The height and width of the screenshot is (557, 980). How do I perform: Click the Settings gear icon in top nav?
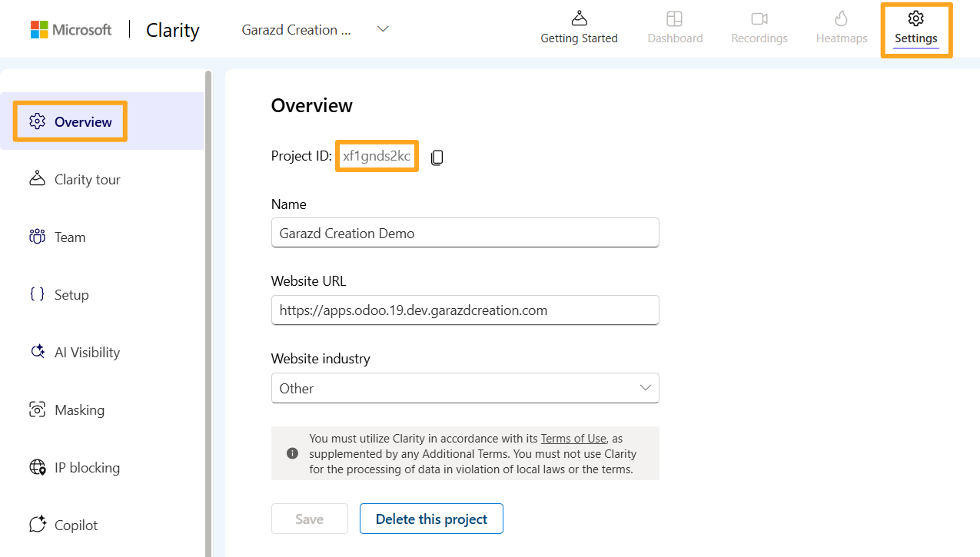point(915,18)
